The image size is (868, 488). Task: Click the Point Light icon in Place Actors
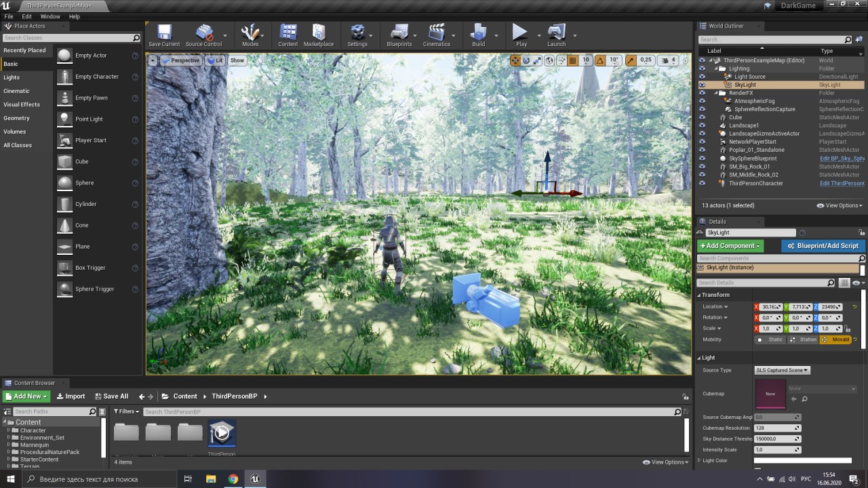tap(64, 119)
